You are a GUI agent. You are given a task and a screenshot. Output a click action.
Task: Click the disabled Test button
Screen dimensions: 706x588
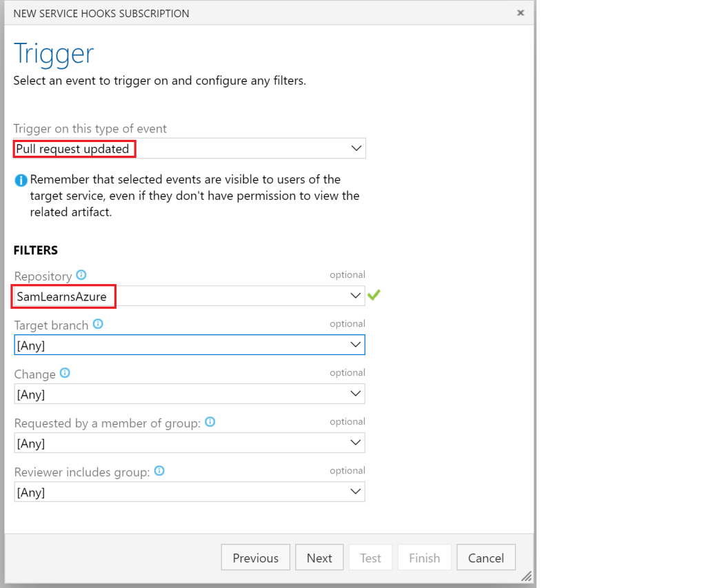[x=370, y=558]
